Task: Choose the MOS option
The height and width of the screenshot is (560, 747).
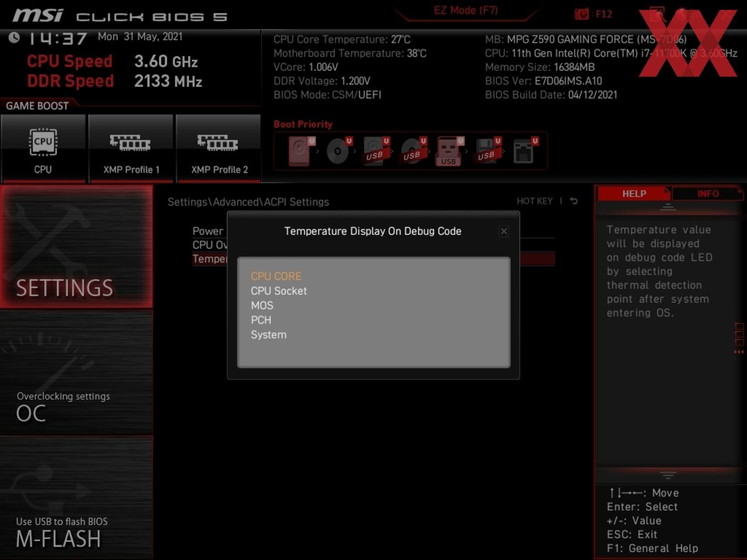Action: pos(262,305)
